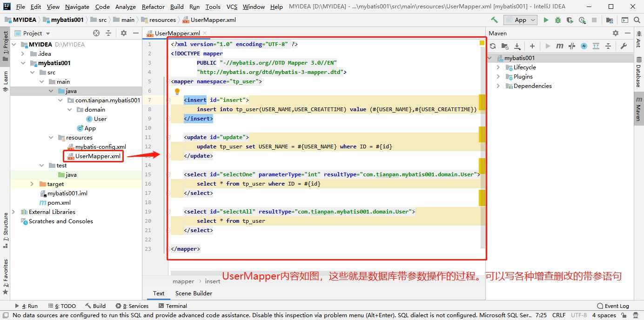
Task: Collapse all in the Project panel
Action: pyautogui.click(x=108, y=33)
